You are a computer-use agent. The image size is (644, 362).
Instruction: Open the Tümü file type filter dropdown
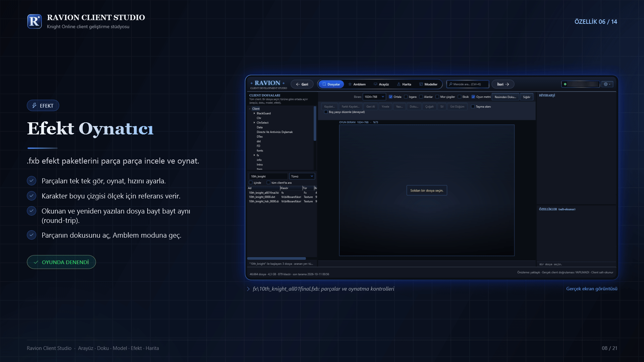[302, 176]
